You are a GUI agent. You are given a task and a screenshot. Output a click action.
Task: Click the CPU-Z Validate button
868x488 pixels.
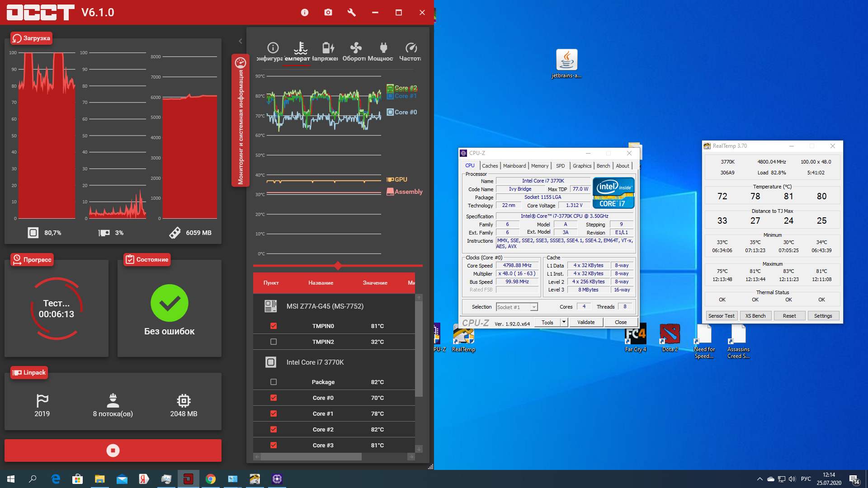pyautogui.click(x=586, y=322)
